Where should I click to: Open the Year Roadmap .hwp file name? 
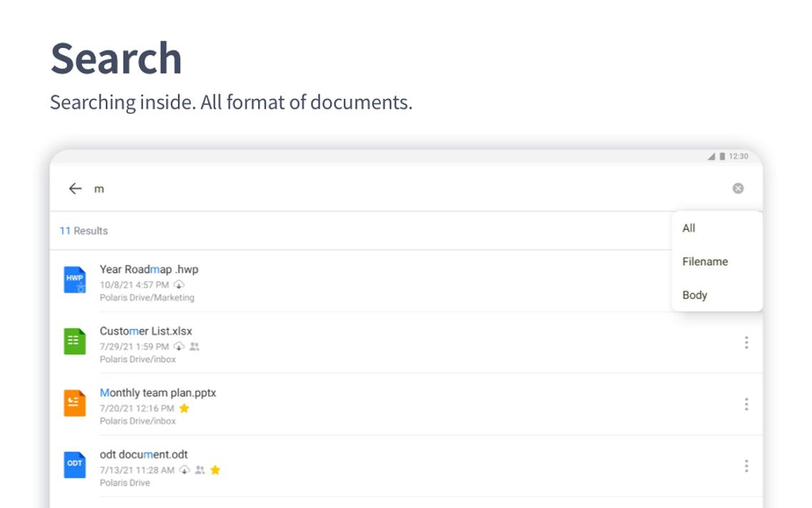[149, 270]
